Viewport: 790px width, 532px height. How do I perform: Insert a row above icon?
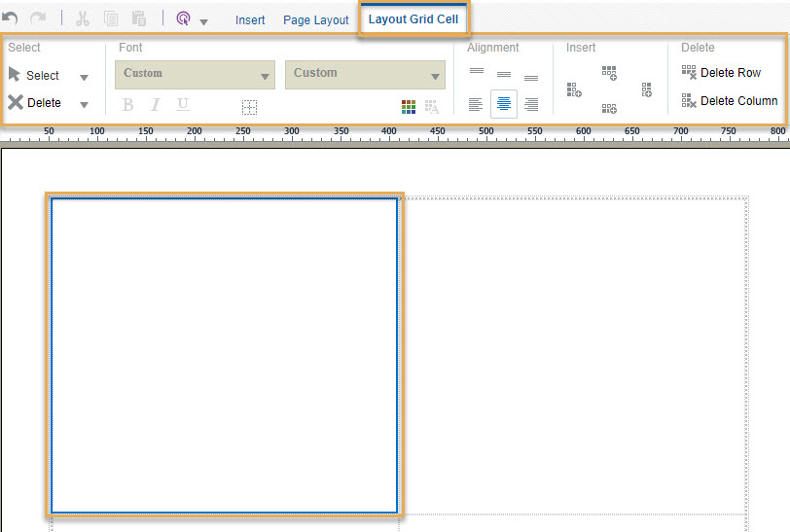[x=609, y=73]
